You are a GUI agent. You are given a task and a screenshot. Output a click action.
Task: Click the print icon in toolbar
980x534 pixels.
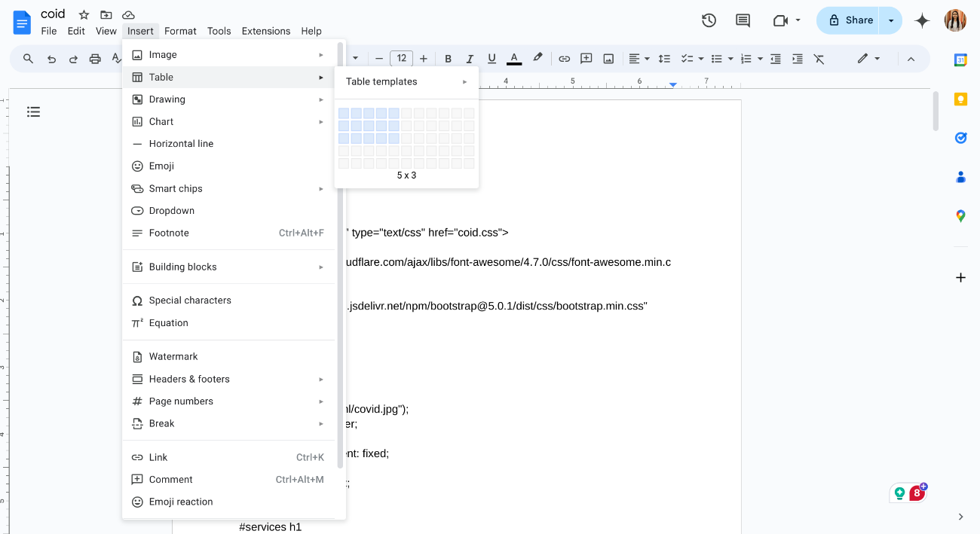pyautogui.click(x=95, y=58)
